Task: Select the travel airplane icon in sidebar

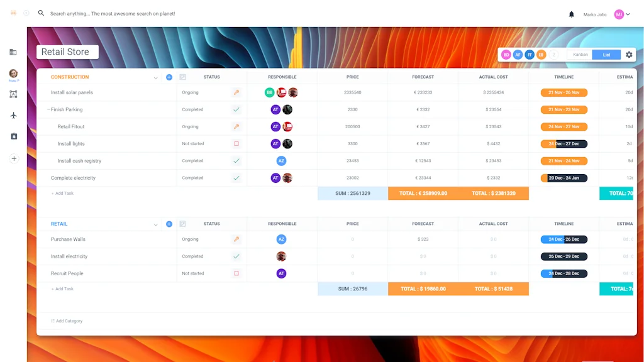Action: click(x=13, y=115)
